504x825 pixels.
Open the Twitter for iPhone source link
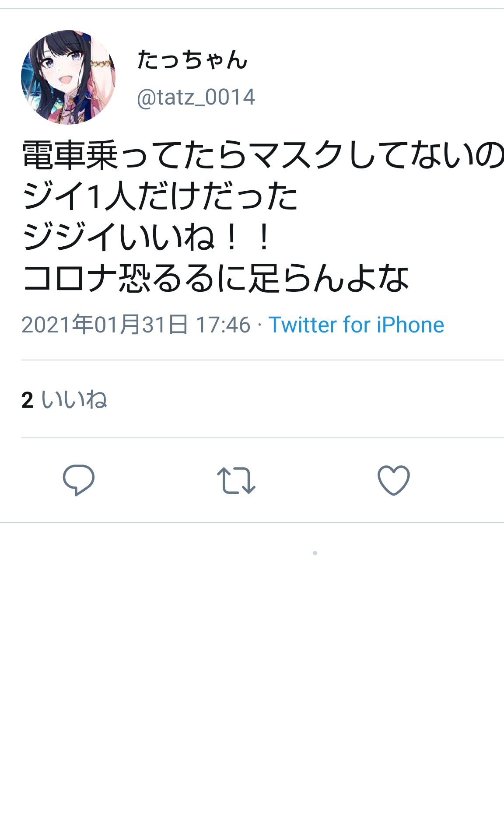356,325
